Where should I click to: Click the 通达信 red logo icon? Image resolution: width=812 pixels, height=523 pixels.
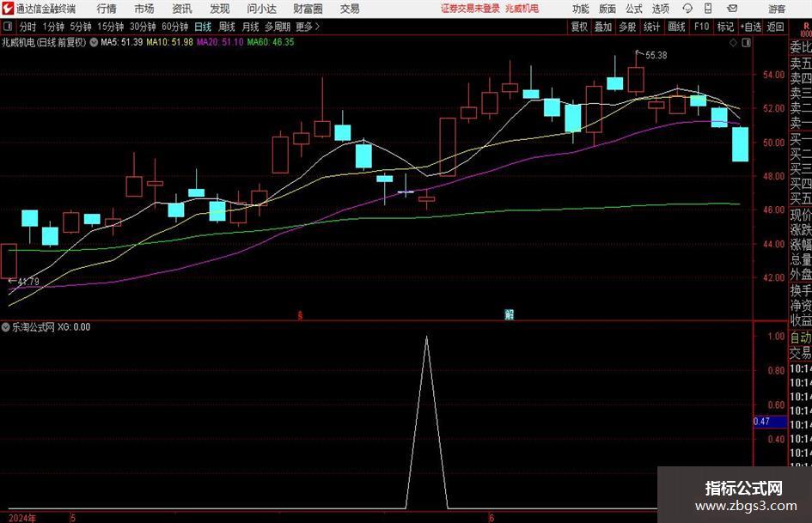pyautogui.click(x=7, y=9)
